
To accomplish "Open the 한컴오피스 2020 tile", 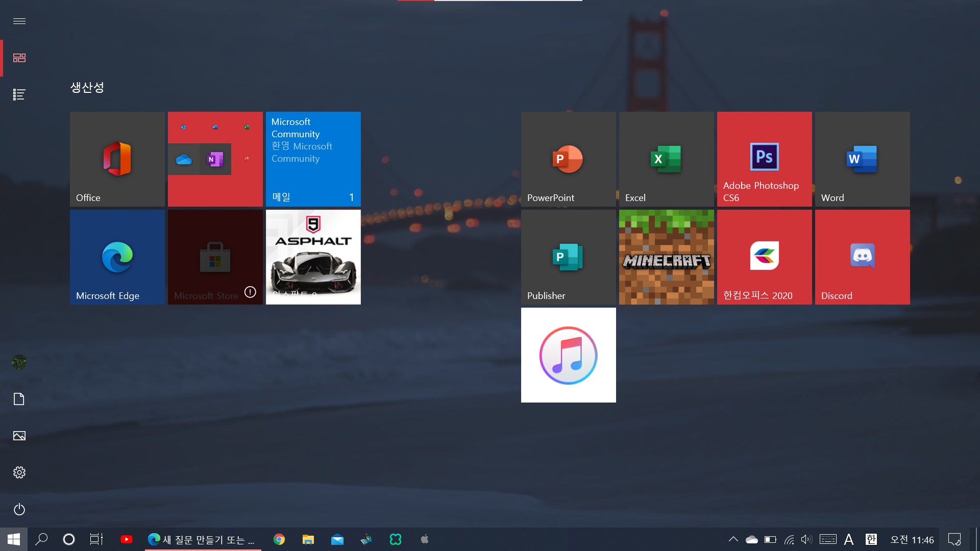I will tap(765, 257).
